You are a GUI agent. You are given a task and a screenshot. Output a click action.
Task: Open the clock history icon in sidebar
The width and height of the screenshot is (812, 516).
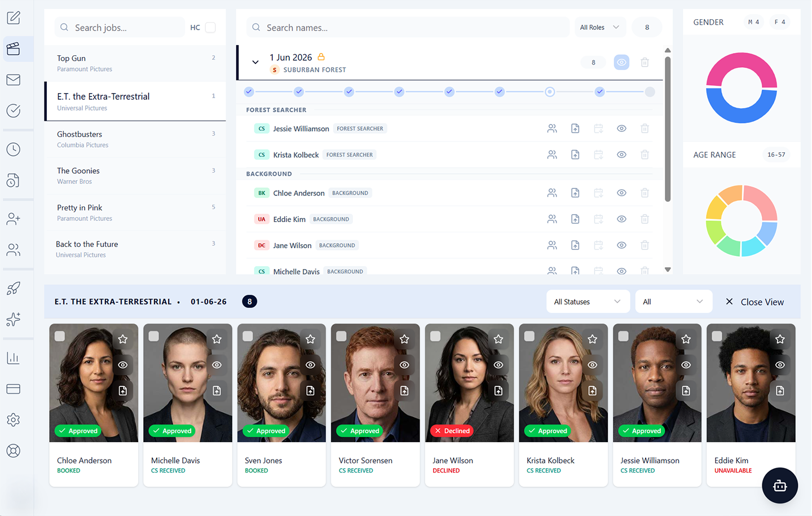tap(14, 149)
